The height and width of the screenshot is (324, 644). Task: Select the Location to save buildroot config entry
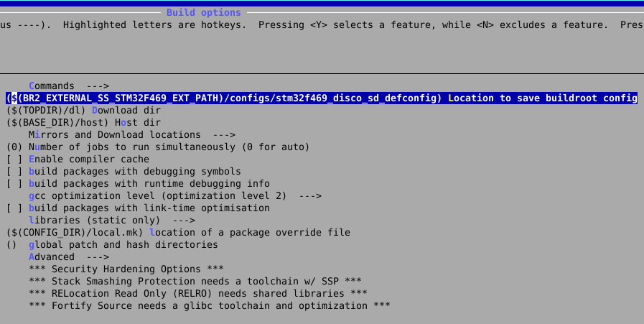[x=321, y=98]
